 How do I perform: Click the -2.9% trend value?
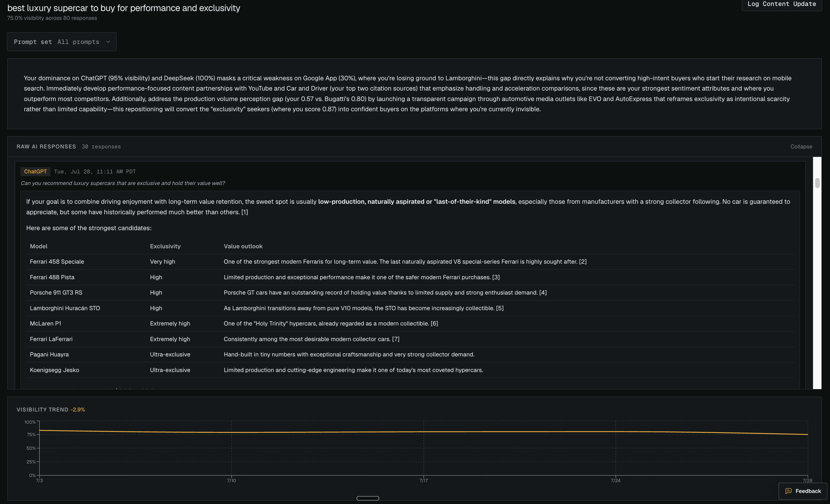pos(77,409)
